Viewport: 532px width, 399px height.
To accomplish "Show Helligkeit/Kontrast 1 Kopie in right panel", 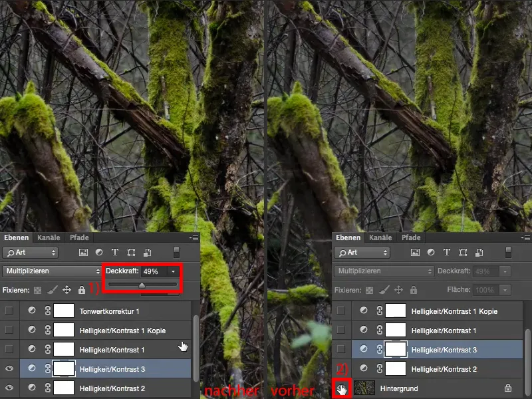I will [x=341, y=311].
